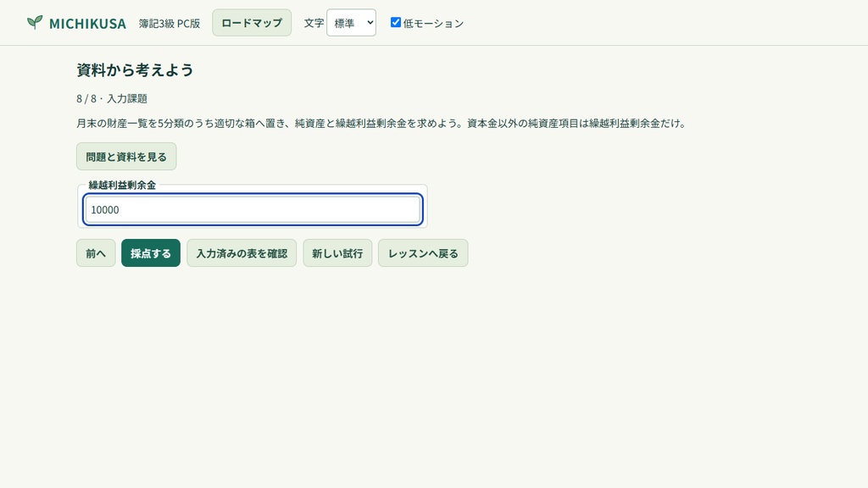Click the 8 / 8 · 入力課題 progress text
The width and height of the screenshot is (868, 488).
click(x=112, y=98)
